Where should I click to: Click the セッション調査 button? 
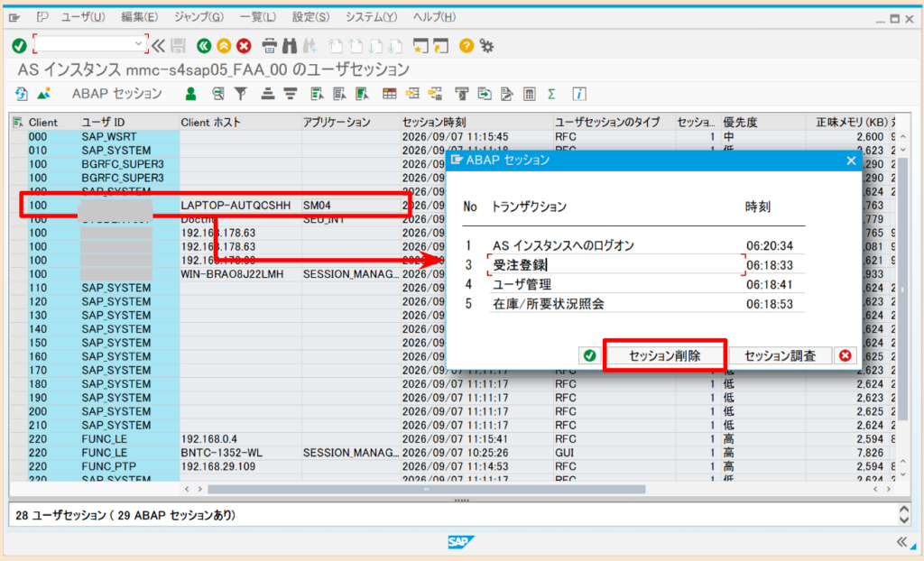pyautogui.click(x=780, y=355)
